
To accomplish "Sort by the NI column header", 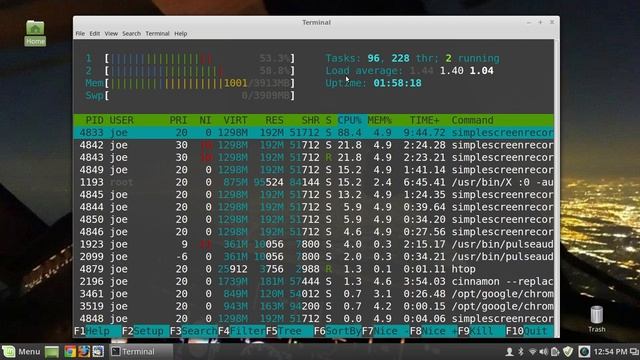I will tap(205, 120).
